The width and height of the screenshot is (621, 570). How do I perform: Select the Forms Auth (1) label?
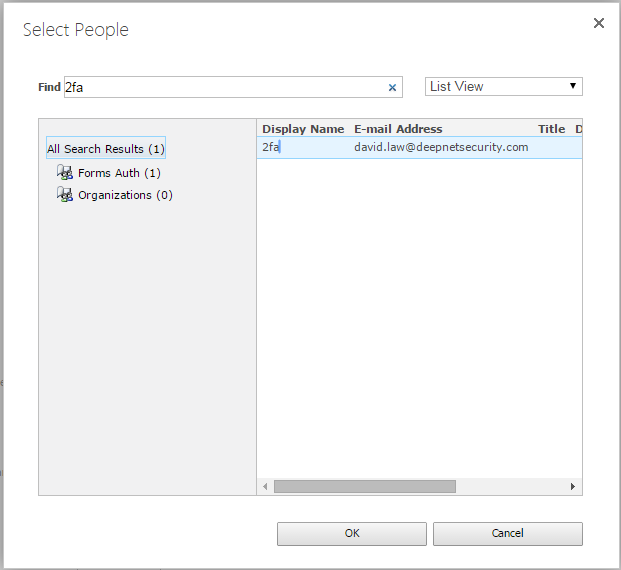click(119, 173)
